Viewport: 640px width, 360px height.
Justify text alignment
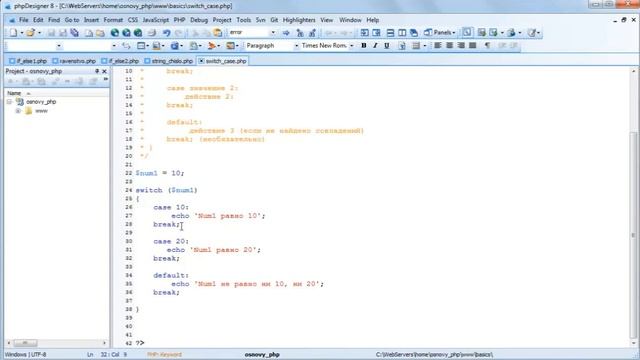(473, 46)
